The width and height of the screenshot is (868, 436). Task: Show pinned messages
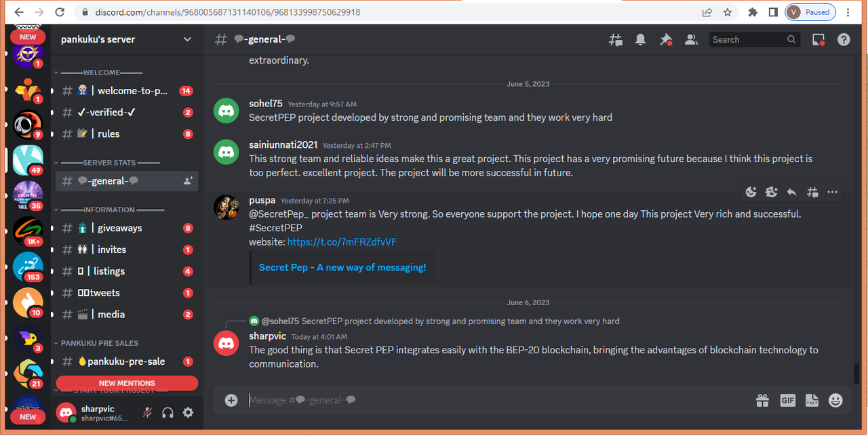click(666, 40)
